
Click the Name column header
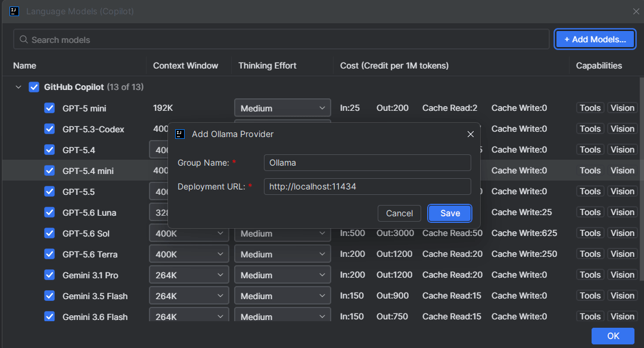(24, 66)
